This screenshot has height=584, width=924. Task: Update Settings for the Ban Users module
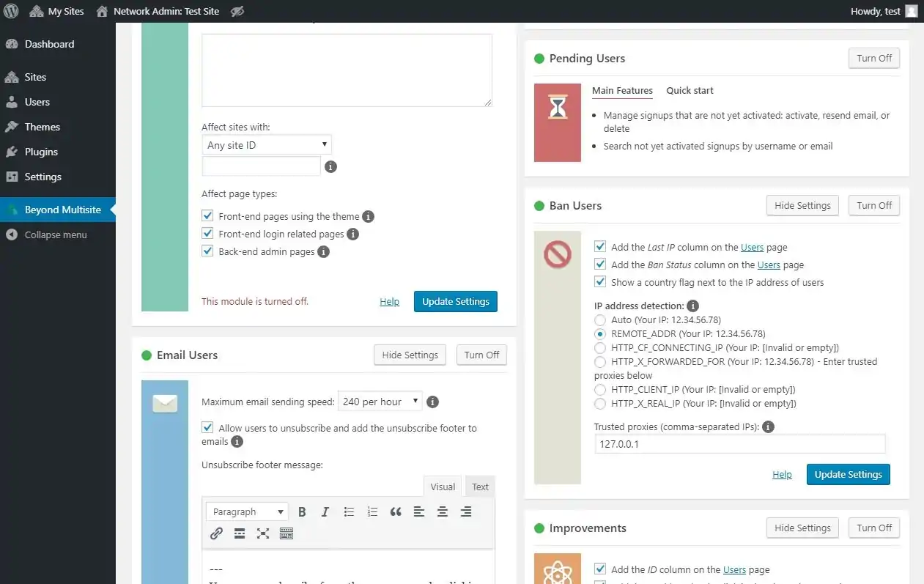[x=848, y=474]
